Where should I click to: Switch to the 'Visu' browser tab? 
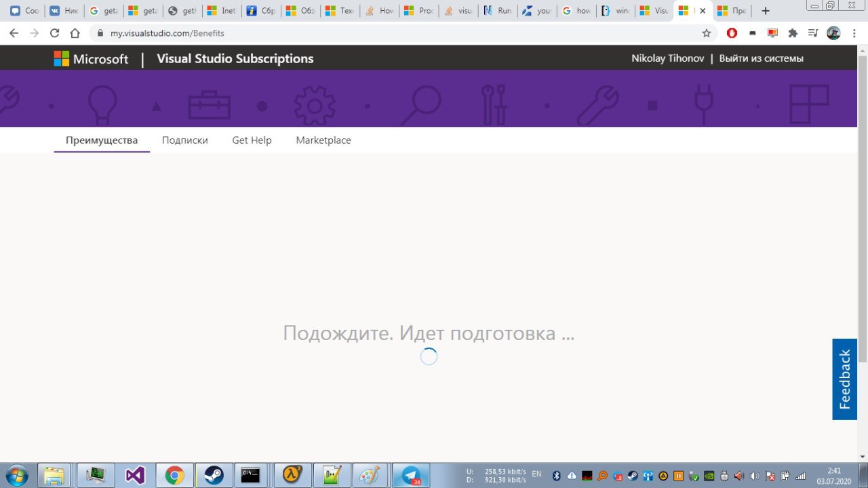tap(654, 11)
